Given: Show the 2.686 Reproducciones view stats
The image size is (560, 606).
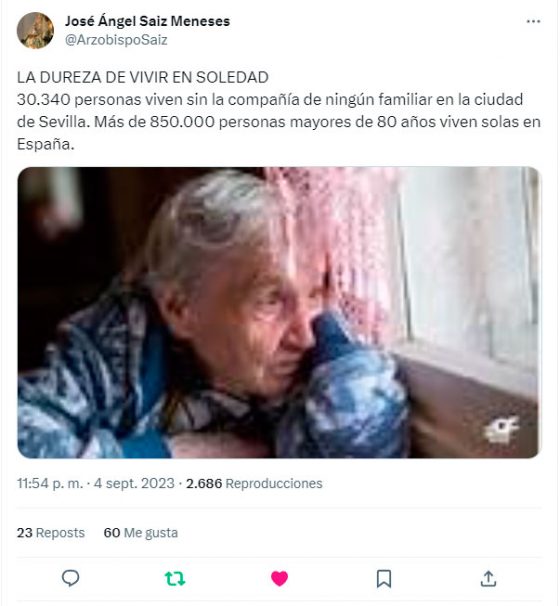Looking at the screenshot, I should click(x=254, y=483).
